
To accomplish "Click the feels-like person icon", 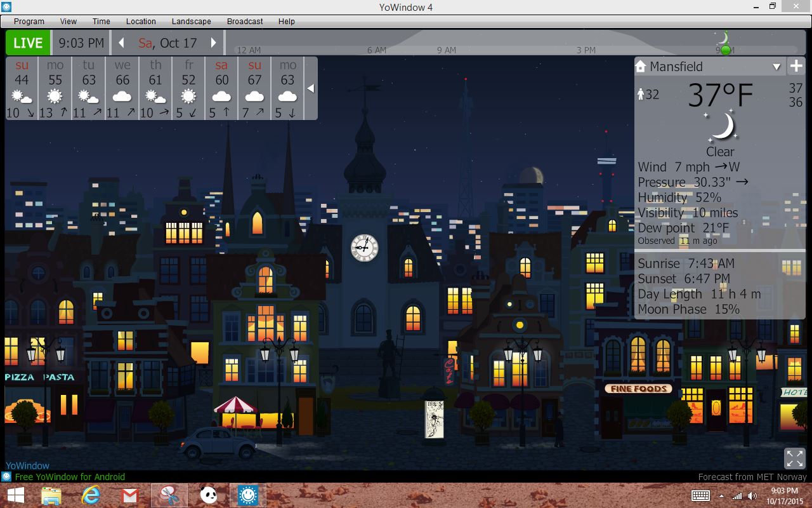I will pos(641,95).
